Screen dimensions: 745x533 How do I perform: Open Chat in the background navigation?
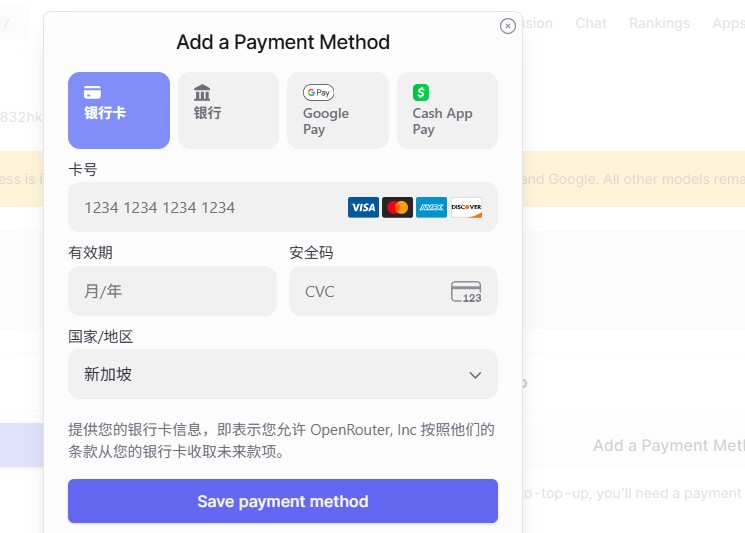tap(591, 23)
